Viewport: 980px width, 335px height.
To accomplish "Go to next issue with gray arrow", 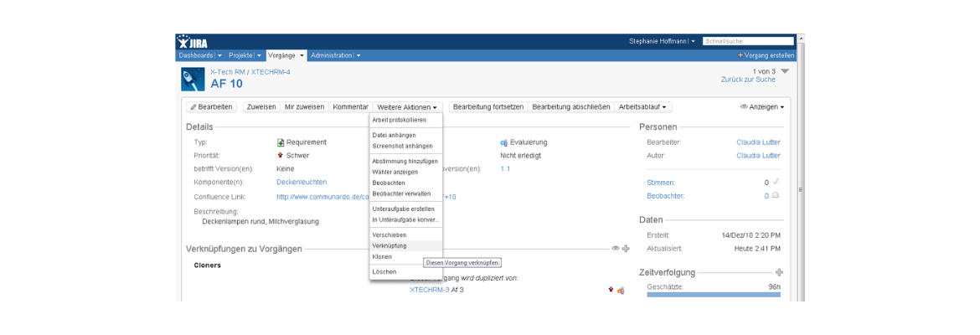I will (x=785, y=71).
